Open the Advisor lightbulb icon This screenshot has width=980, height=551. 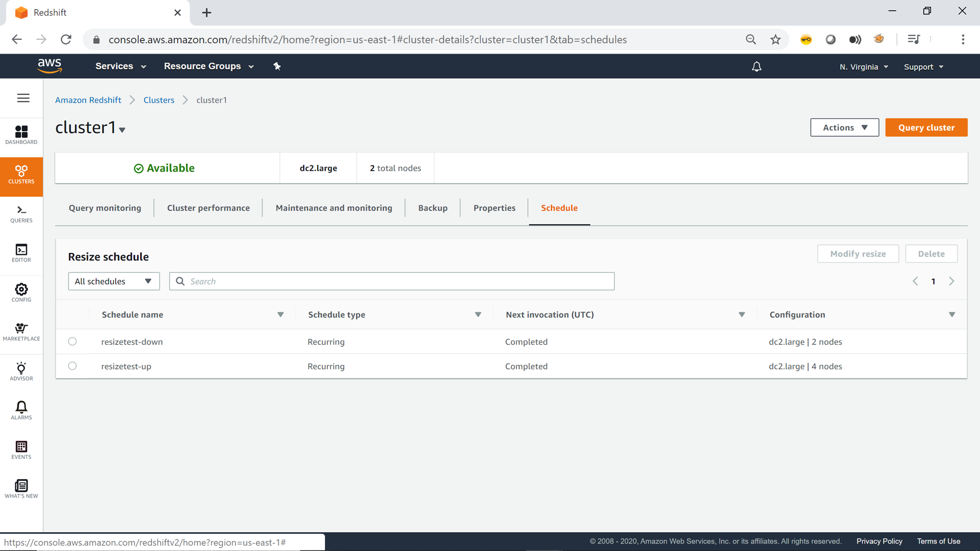point(21,371)
